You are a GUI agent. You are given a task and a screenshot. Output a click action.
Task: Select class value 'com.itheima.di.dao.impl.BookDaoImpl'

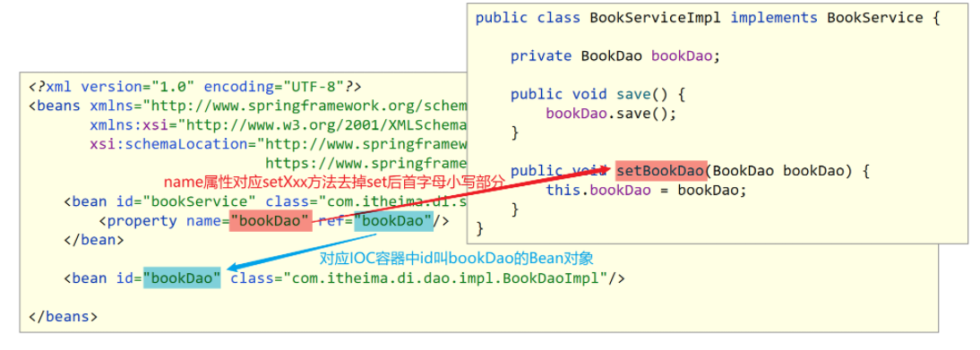click(x=446, y=278)
